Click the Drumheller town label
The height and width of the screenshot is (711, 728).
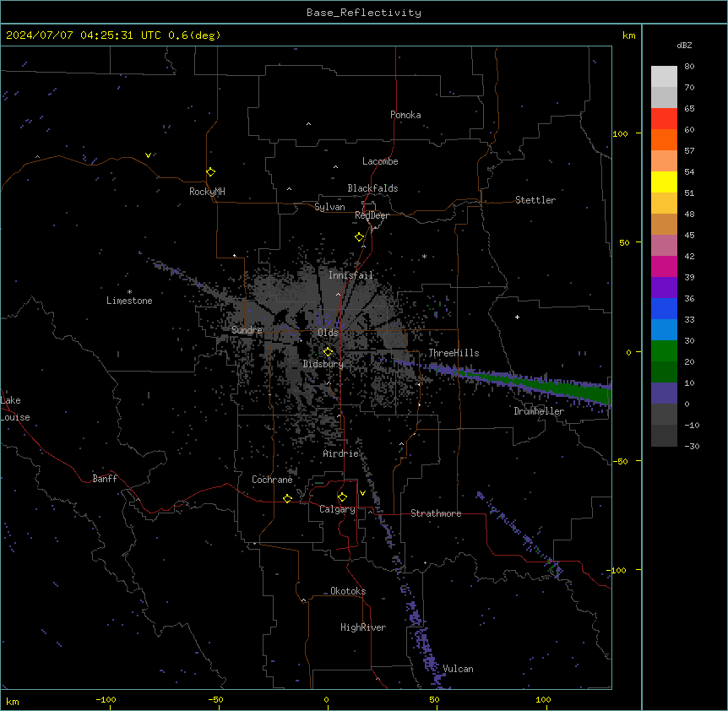pos(539,411)
